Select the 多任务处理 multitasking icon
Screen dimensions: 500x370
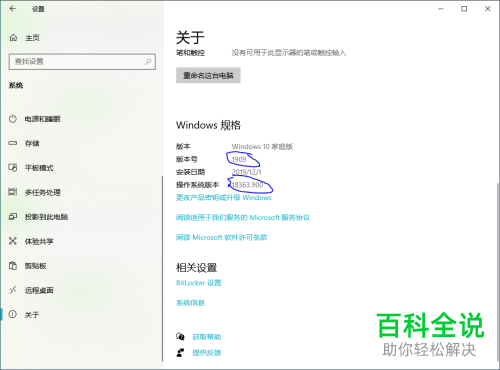point(13,192)
